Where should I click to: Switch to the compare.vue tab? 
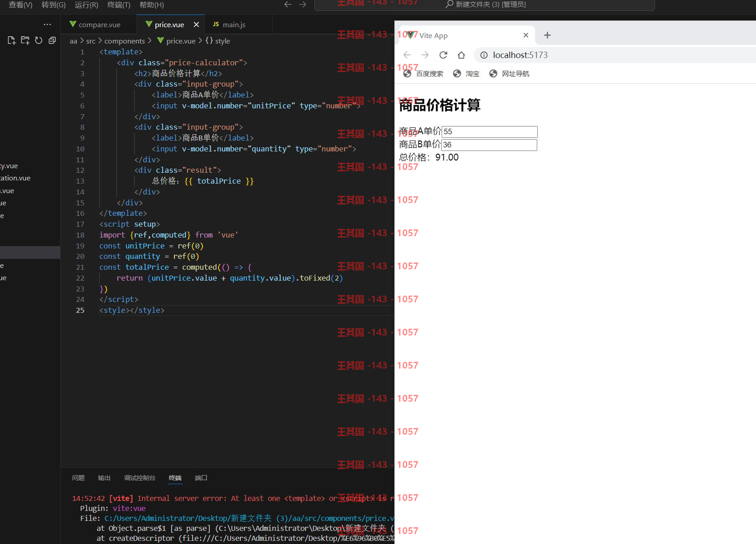[x=99, y=24]
